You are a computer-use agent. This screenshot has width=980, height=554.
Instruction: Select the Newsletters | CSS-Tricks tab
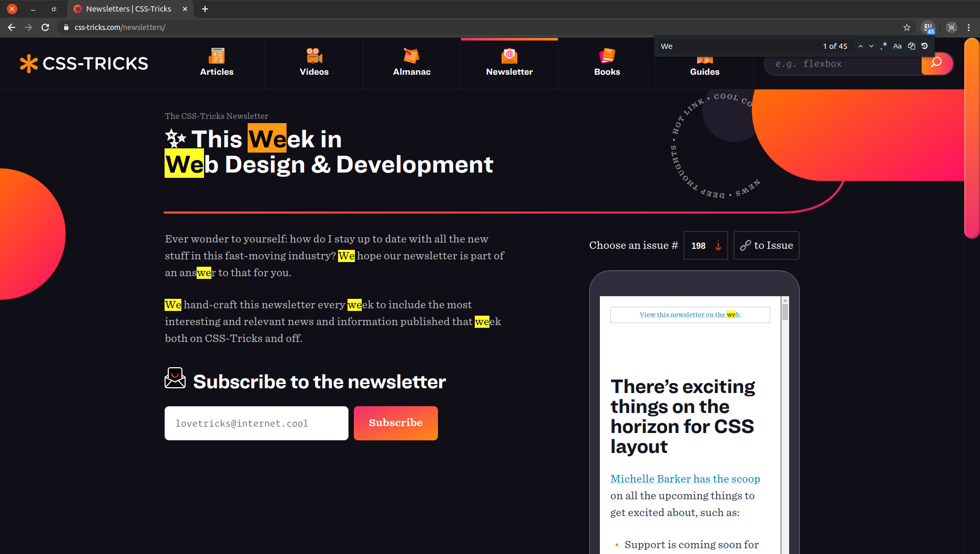[x=129, y=9]
